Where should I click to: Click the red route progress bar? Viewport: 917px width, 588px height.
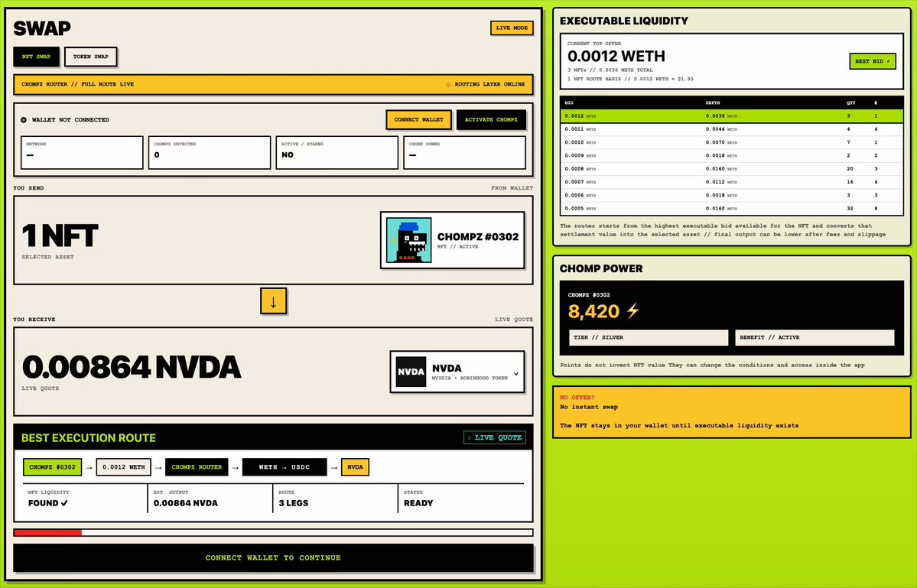pyautogui.click(x=48, y=532)
